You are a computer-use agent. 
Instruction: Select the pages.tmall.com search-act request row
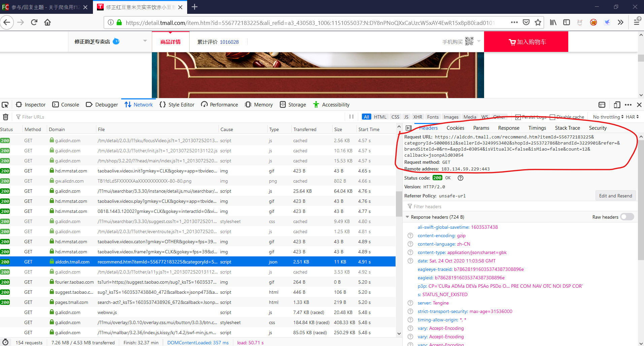coord(198,302)
